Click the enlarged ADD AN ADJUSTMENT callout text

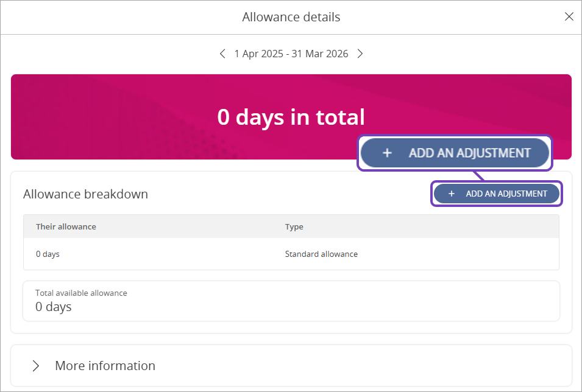click(x=469, y=153)
